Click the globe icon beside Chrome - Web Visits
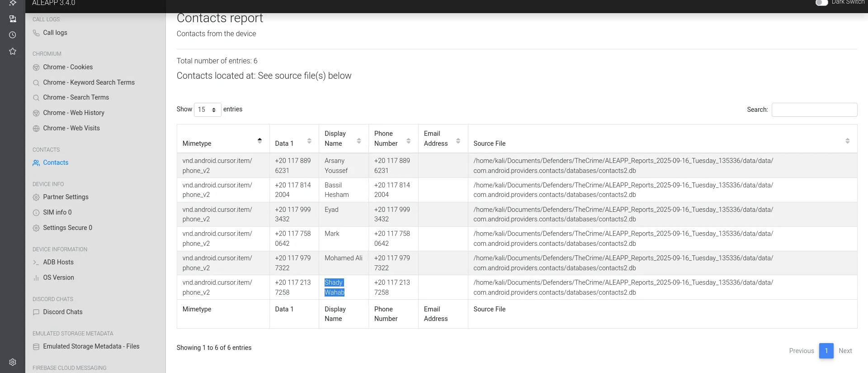868x373 pixels. point(36,129)
